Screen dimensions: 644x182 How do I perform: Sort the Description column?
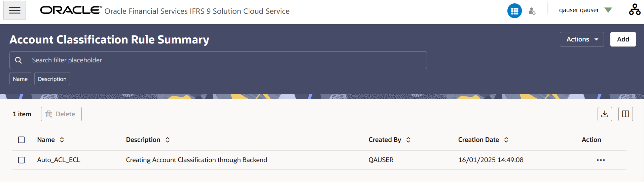tap(168, 140)
